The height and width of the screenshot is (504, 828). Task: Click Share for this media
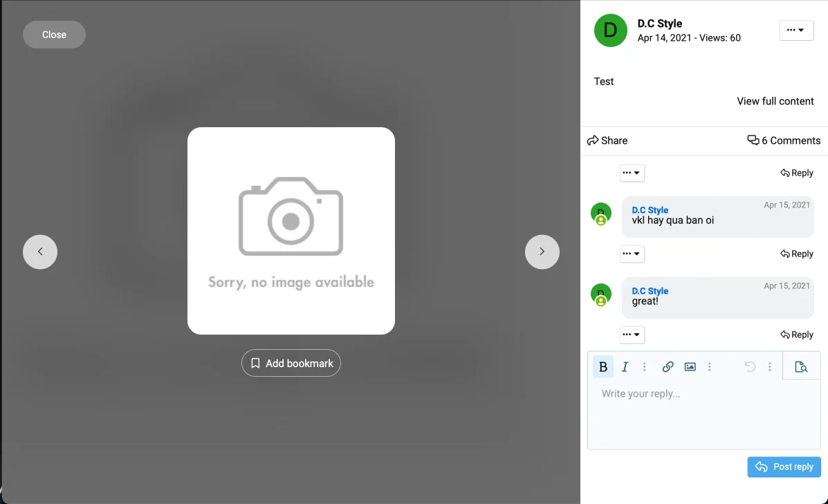pyautogui.click(x=607, y=140)
